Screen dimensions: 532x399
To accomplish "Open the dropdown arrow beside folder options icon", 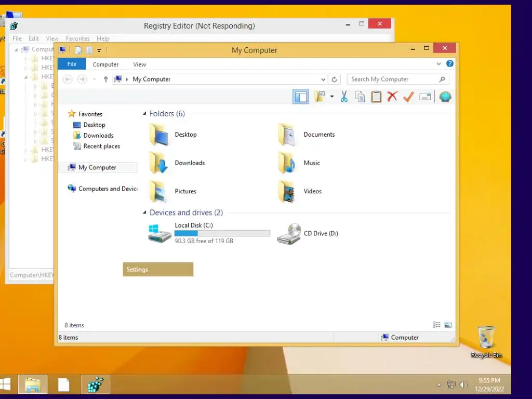I will pos(332,97).
